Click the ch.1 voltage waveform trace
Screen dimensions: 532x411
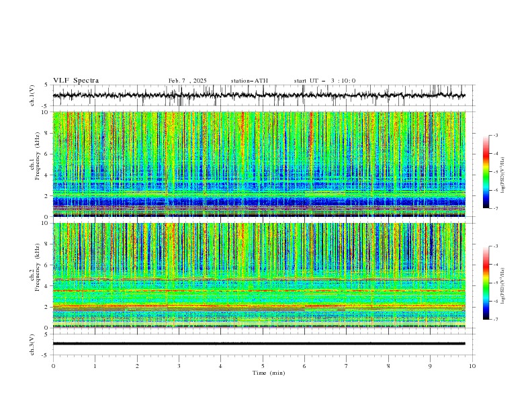(259, 95)
